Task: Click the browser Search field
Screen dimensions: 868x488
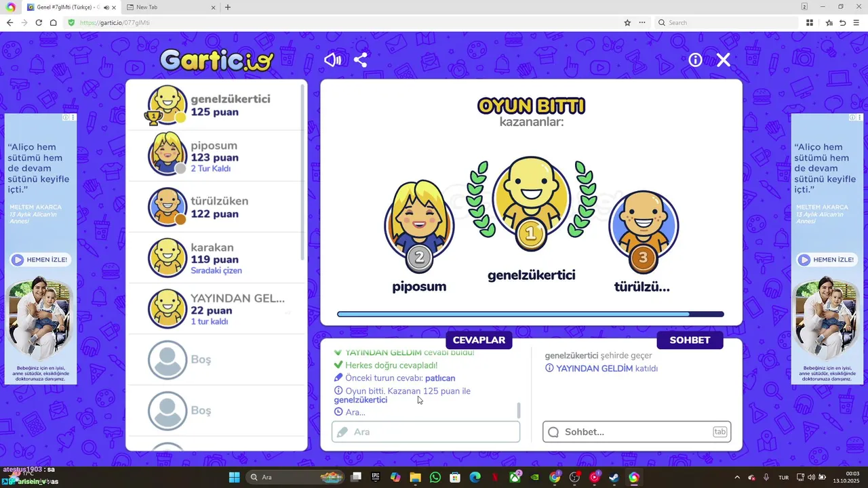Action: pyautogui.click(x=726, y=22)
